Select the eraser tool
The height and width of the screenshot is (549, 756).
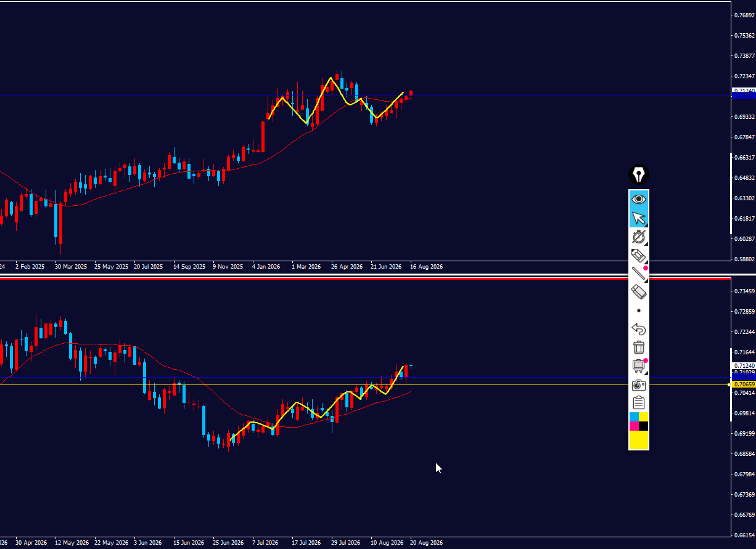[x=639, y=292]
